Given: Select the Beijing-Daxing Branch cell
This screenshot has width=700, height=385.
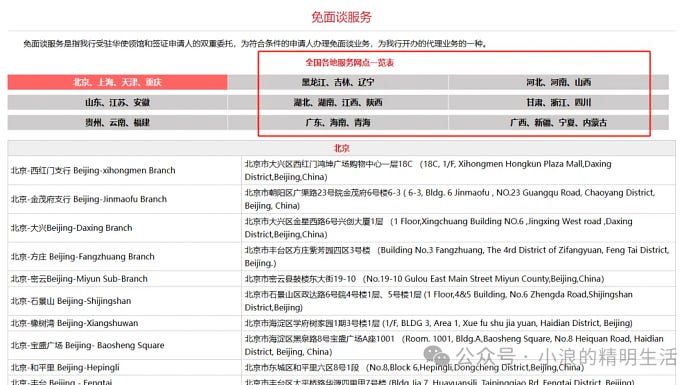Looking at the screenshot, I should [x=125, y=228].
